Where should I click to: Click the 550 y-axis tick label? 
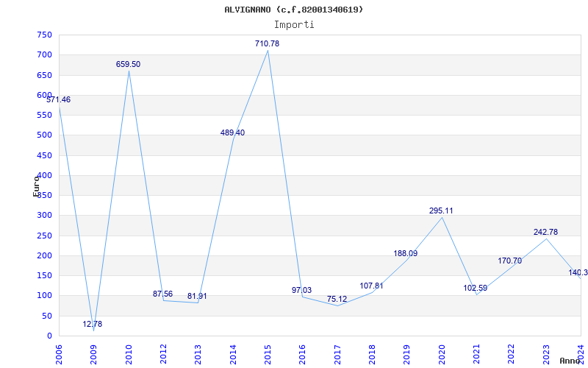[45, 115]
